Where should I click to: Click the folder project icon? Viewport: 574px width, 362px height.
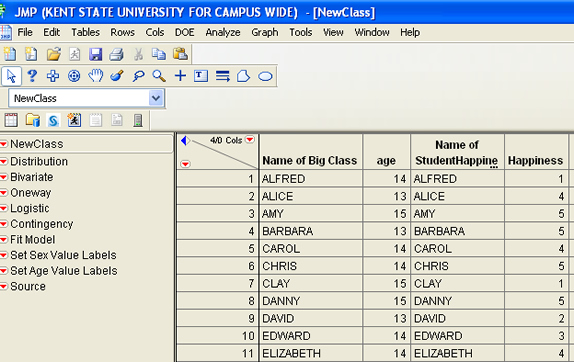click(x=32, y=120)
